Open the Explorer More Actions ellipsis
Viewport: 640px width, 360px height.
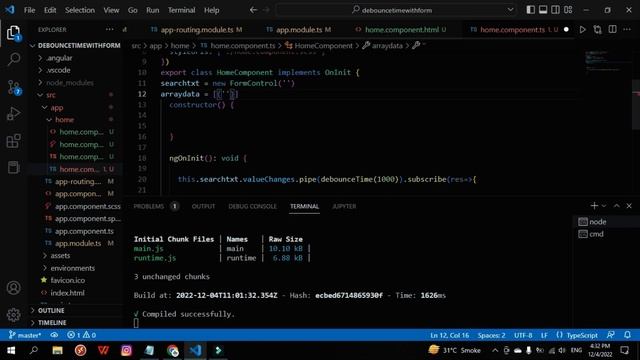pyautogui.click(x=109, y=29)
